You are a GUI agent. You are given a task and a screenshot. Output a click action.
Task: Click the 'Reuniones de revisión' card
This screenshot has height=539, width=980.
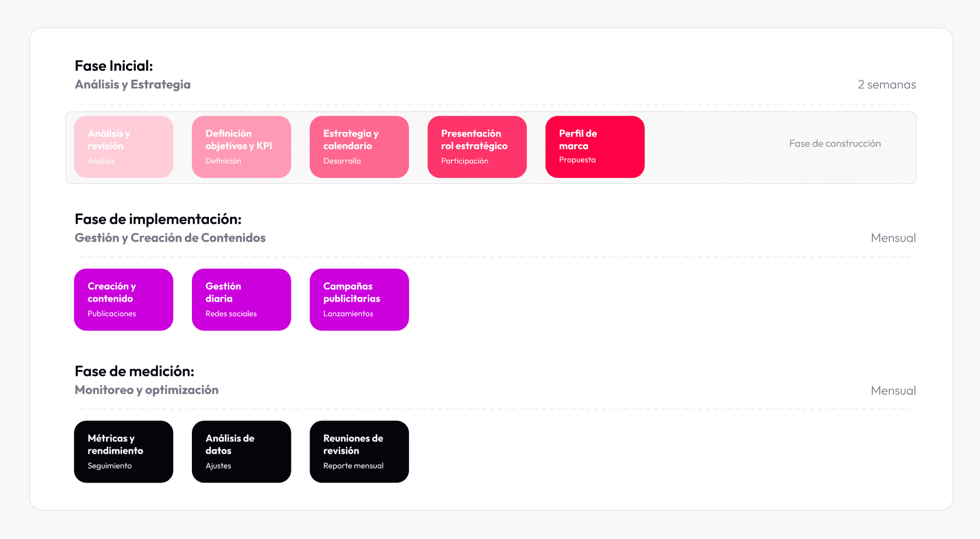click(x=359, y=451)
